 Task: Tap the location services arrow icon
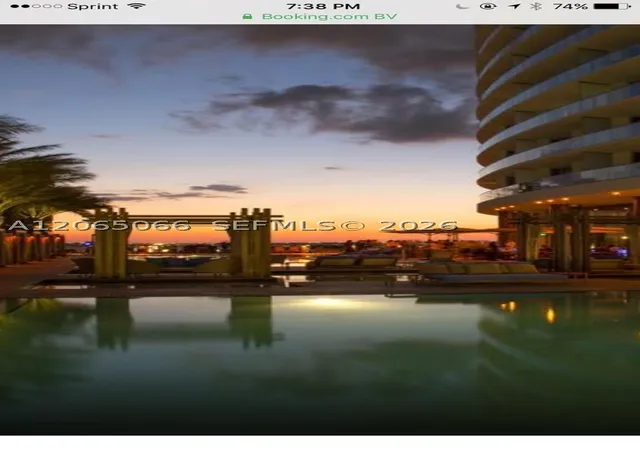(516, 6)
